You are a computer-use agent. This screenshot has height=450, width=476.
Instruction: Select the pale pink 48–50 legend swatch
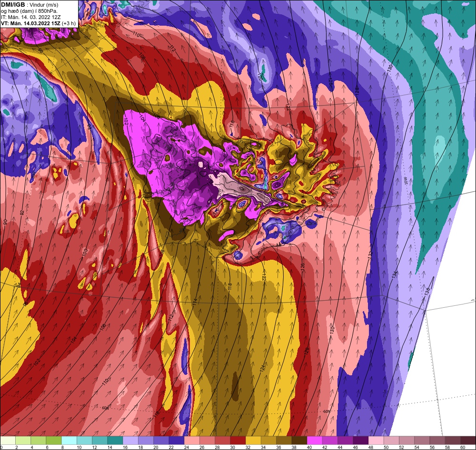(376, 440)
